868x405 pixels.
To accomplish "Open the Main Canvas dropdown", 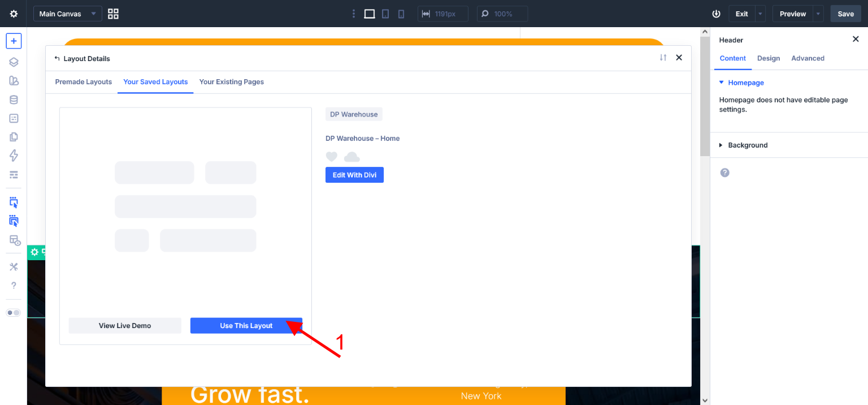I will pyautogui.click(x=68, y=14).
